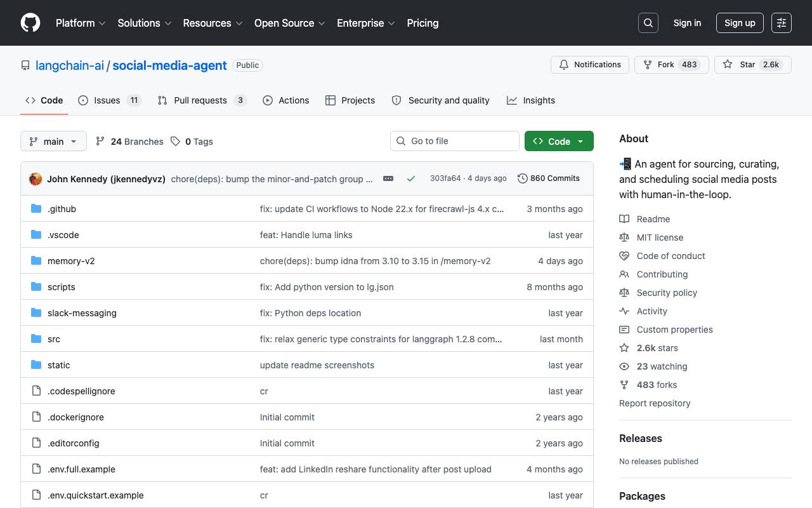
Task: Click the eye icon beside 23 watching
Action: coord(624,366)
